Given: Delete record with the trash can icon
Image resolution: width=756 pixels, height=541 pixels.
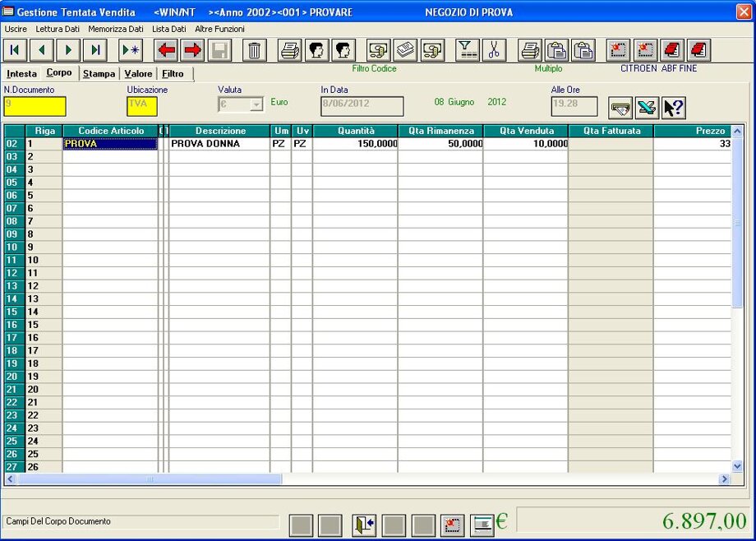Looking at the screenshot, I should tap(255, 50).
